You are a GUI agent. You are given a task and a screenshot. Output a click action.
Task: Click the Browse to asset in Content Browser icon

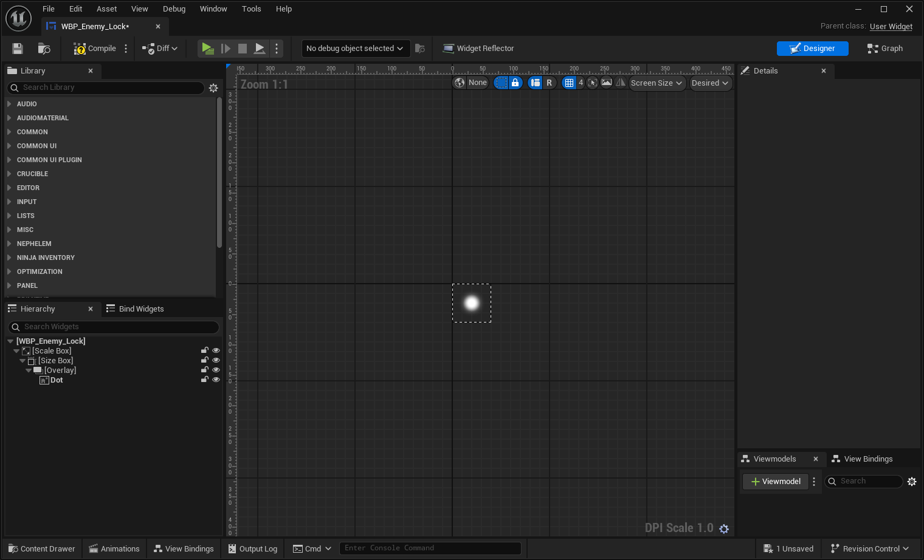coord(44,49)
